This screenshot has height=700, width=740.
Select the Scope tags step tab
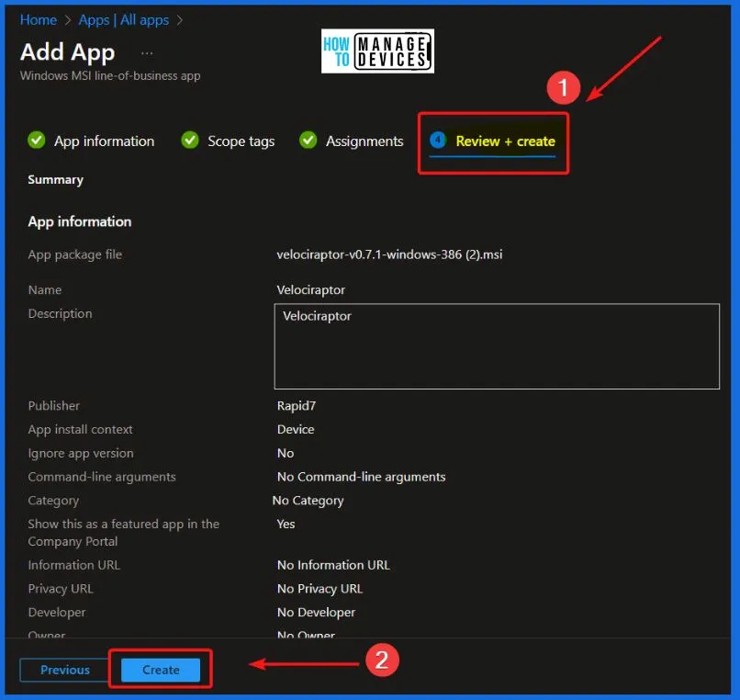(x=241, y=141)
